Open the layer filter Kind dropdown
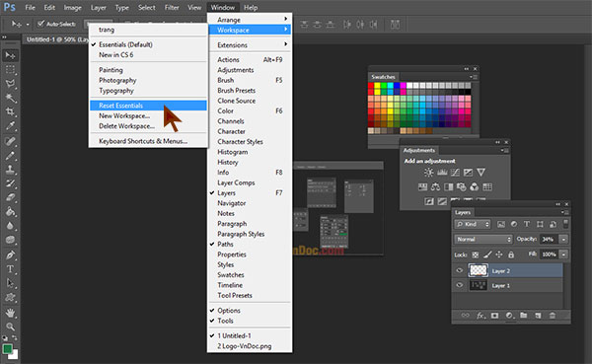This screenshot has width=592, height=364. pos(473,224)
